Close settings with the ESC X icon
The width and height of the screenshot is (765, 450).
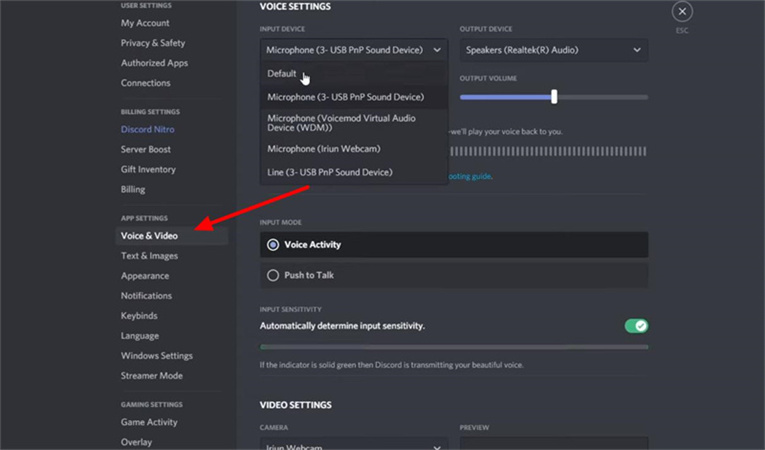point(682,12)
